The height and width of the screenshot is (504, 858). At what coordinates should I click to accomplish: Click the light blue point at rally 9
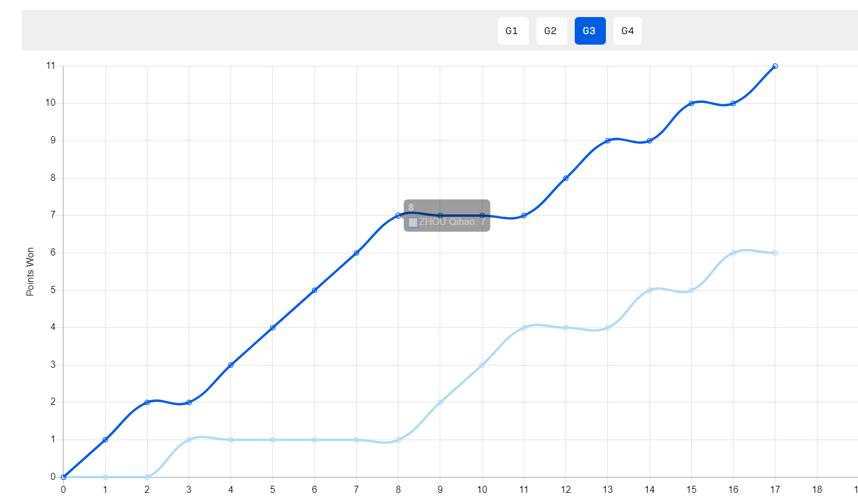[440, 402]
